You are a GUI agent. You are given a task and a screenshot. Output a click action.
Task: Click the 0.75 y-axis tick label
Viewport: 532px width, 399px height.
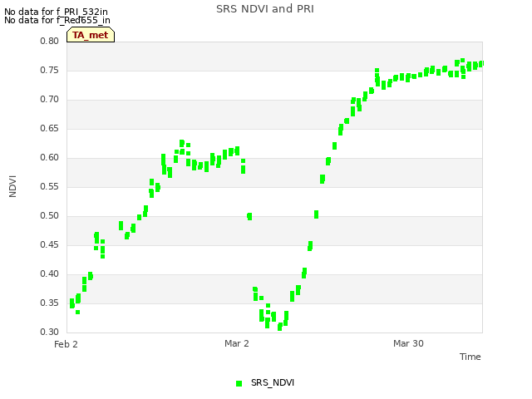pos(50,70)
